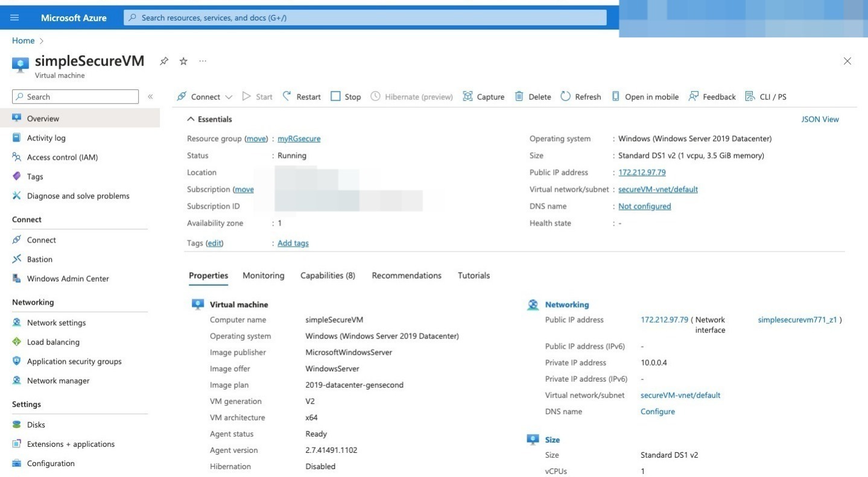Open the Capabilities (8) tab
868x477 pixels.
click(328, 276)
